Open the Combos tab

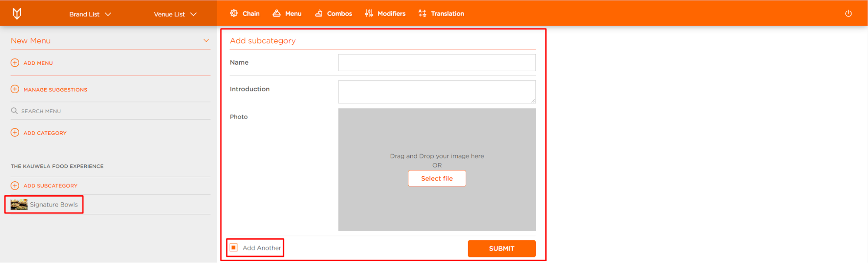(333, 13)
